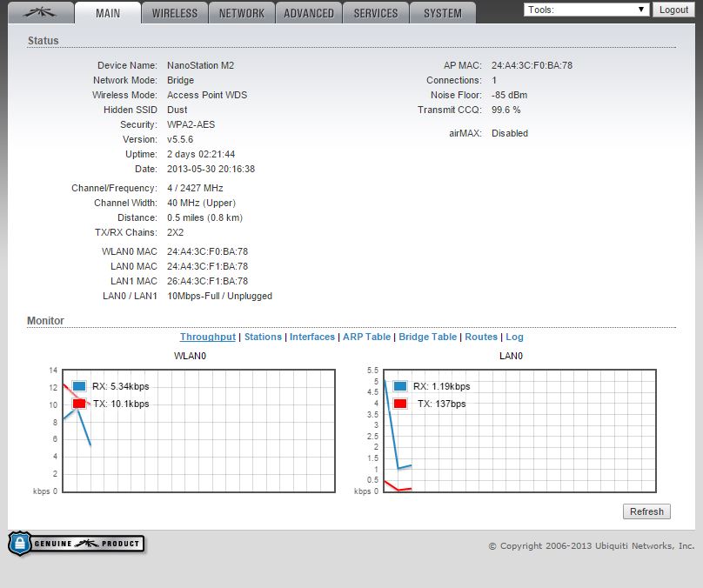The width and height of the screenshot is (703, 588).
Task: Click the Genuine Product badge
Action: coord(77,544)
